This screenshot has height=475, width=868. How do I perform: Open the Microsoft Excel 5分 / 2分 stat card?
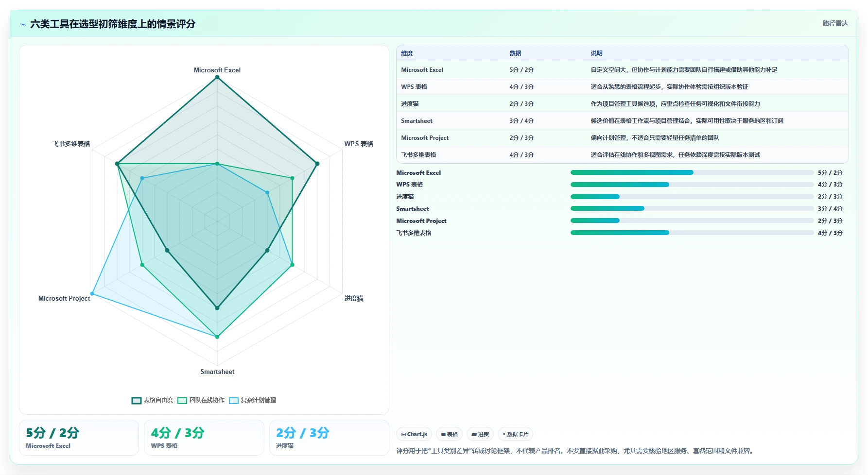pos(79,438)
